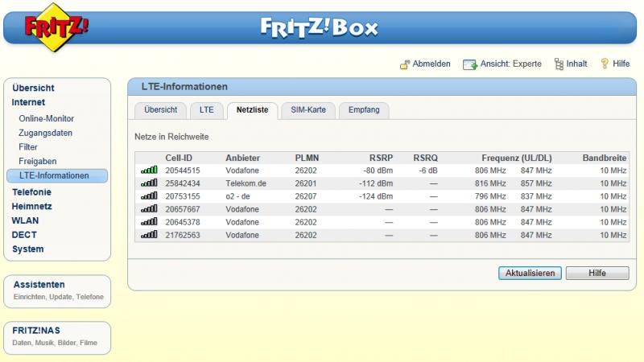The image size is (644, 362).
Task: Click the o2 - de provider cell
Action: pyautogui.click(x=237, y=196)
